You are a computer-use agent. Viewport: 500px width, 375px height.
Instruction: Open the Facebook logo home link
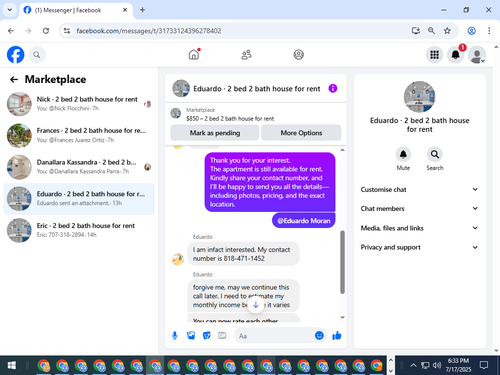point(16,55)
